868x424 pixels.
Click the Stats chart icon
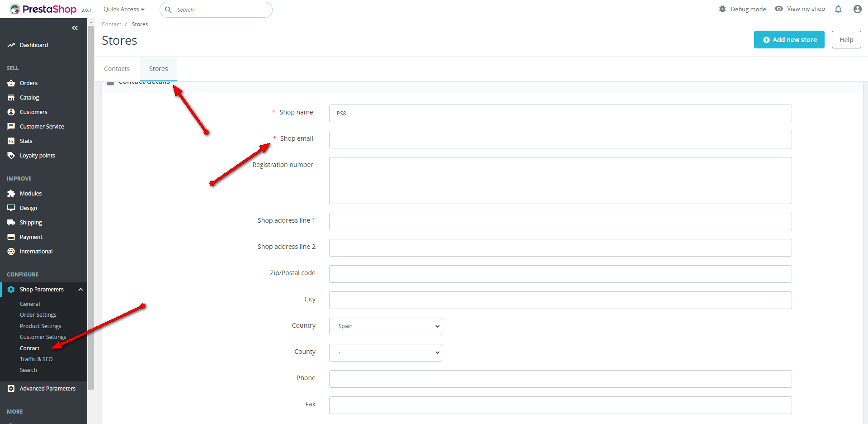pyautogui.click(x=11, y=141)
